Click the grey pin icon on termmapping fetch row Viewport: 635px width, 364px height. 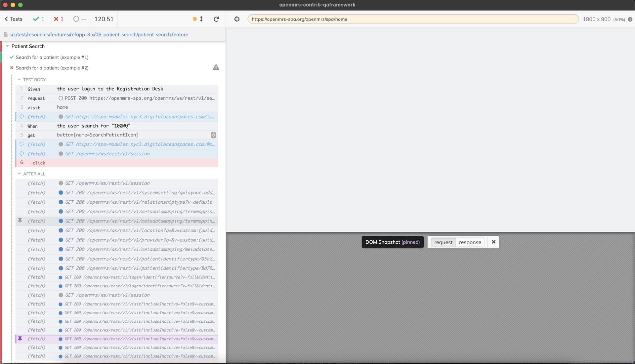click(x=20, y=221)
